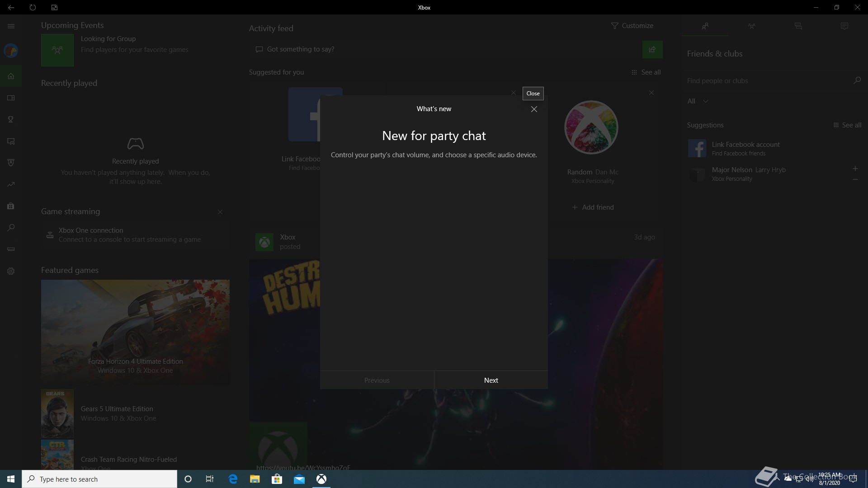The height and width of the screenshot is (488, 868).
Task: Open Xbox One connection item
Action: [136, 235]
